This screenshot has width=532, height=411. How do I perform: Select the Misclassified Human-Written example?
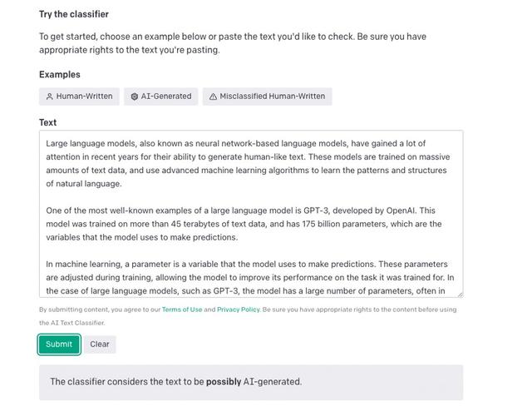(268, 97)
